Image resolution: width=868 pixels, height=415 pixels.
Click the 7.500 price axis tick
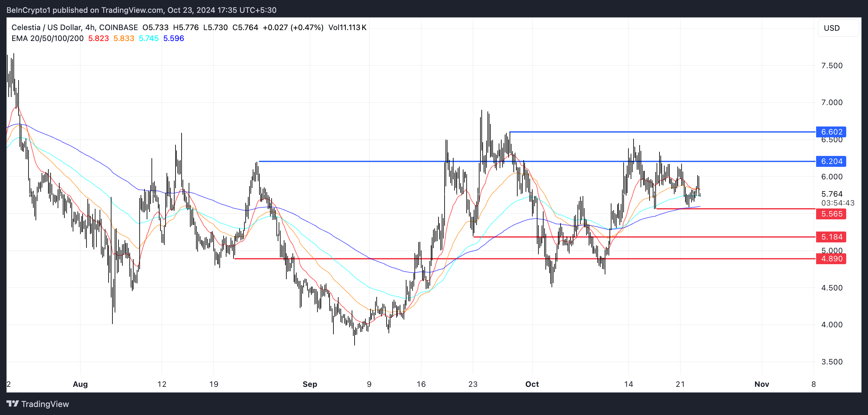point(831,66)
